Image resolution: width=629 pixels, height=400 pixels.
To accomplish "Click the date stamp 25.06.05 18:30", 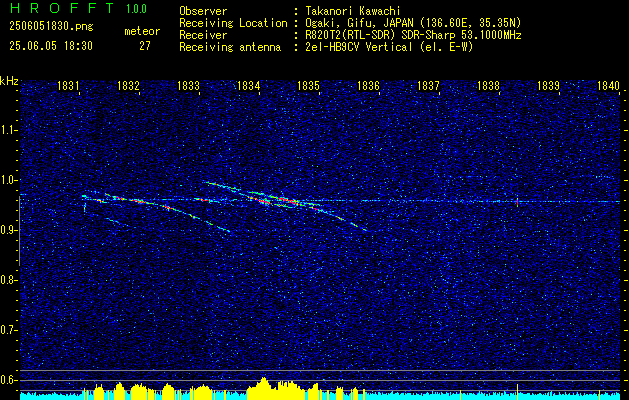I will (x=51, y=46).
